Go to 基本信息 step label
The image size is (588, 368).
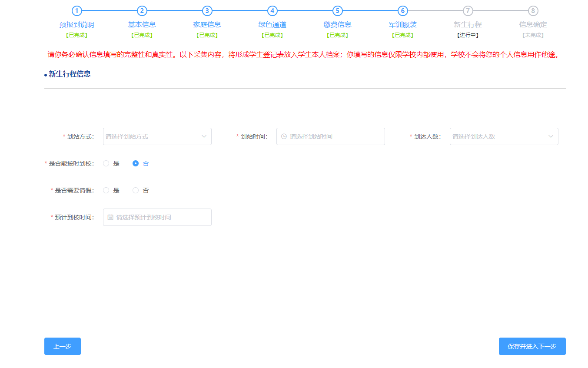coord(142,25)
